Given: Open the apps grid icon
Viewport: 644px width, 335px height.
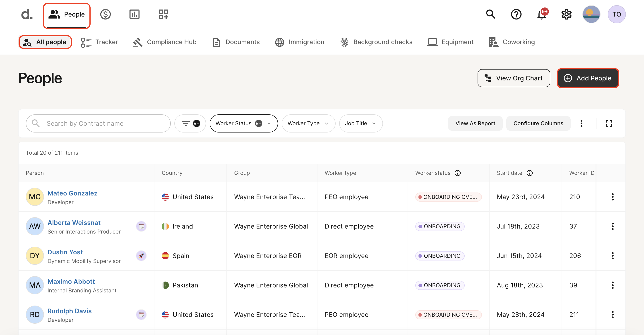Looking at the screenshot, I should point(163,14).
